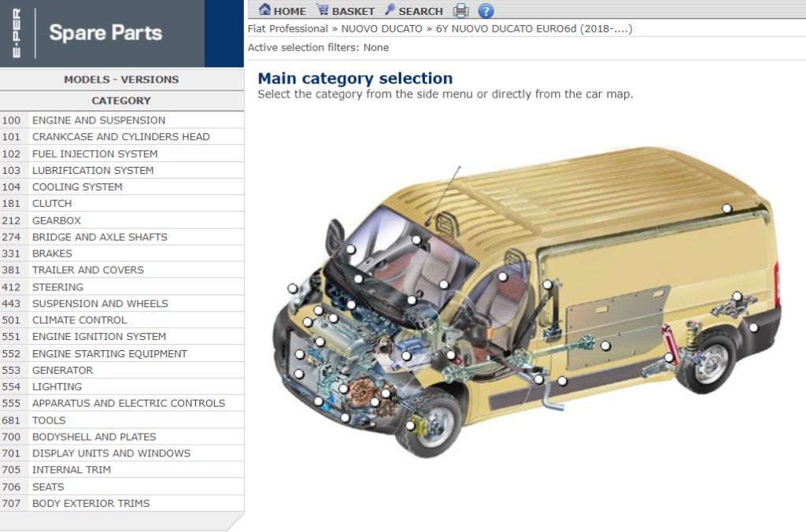Screen dimensions: 806x532
Task: Open 443 SUSPENSION AND WHEELS
Action: click(122, 303)
